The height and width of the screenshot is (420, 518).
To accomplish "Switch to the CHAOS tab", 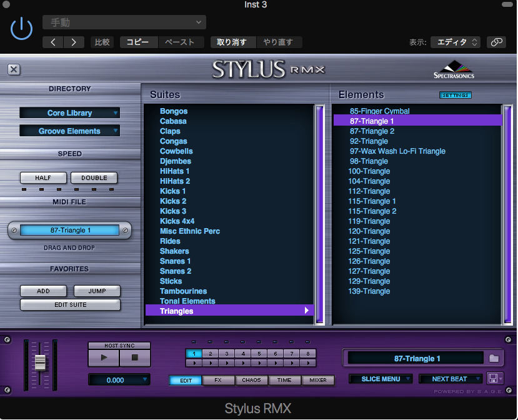I will point(251,379).
